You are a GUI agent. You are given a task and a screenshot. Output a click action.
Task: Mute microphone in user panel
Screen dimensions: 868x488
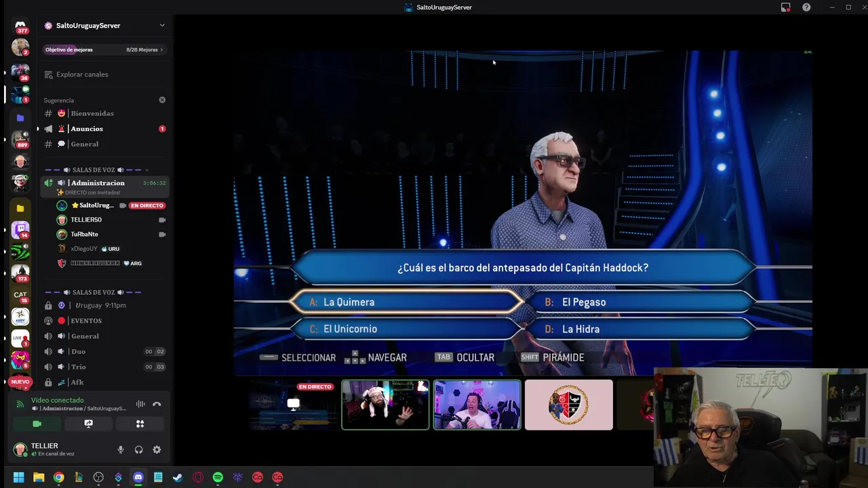pos(121,449)
